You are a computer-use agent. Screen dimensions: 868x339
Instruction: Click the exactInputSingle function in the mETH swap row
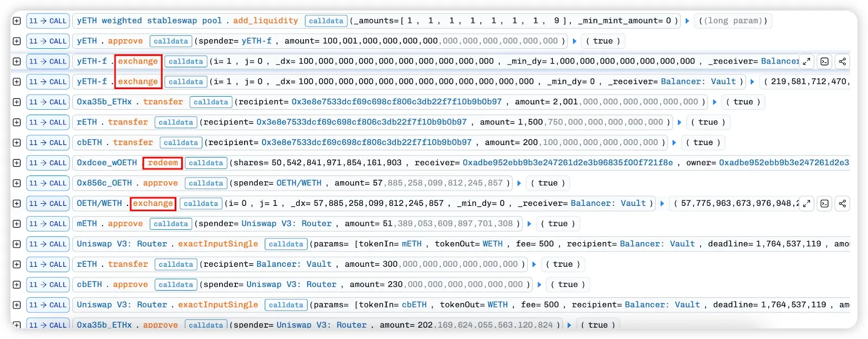coord(218,244)
